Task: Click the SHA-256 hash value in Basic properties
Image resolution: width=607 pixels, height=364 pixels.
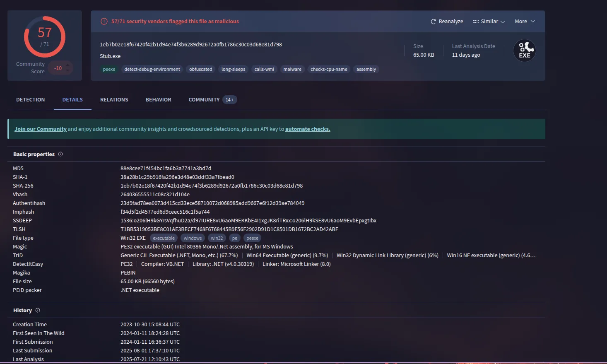Action: (211, 186)
